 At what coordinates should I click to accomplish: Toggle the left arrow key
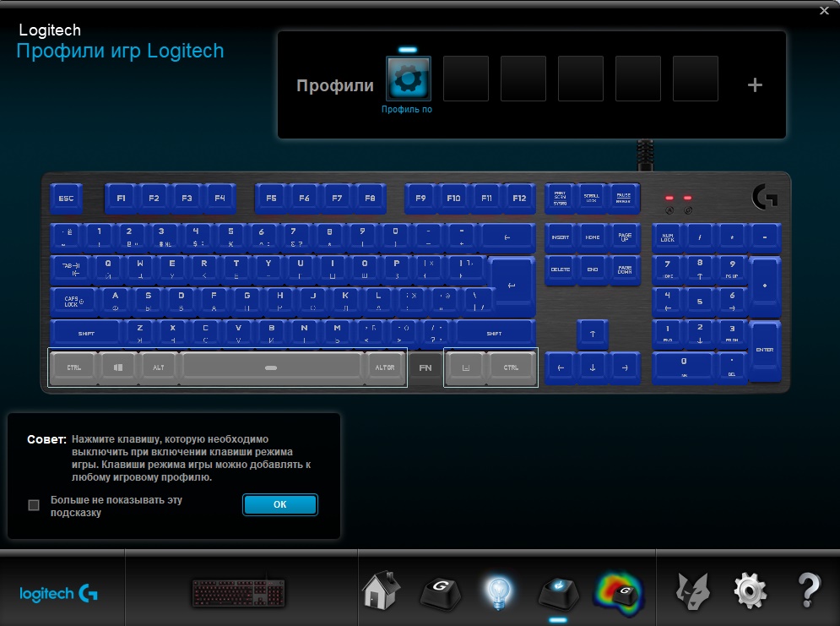pyautogui.click(x=561, y=367)
